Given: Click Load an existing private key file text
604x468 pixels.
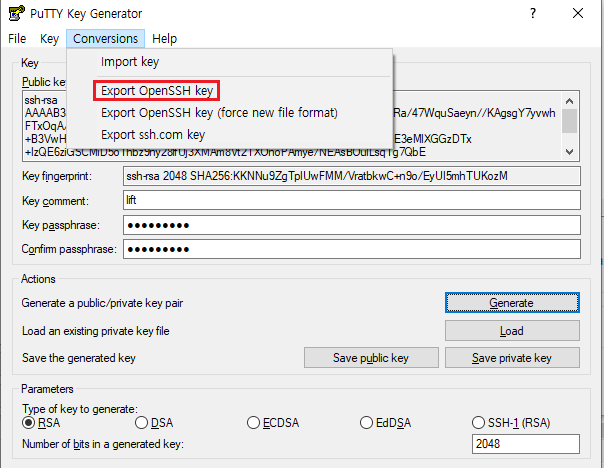Looking at the screenshot, I should click(x=96, y=331).
